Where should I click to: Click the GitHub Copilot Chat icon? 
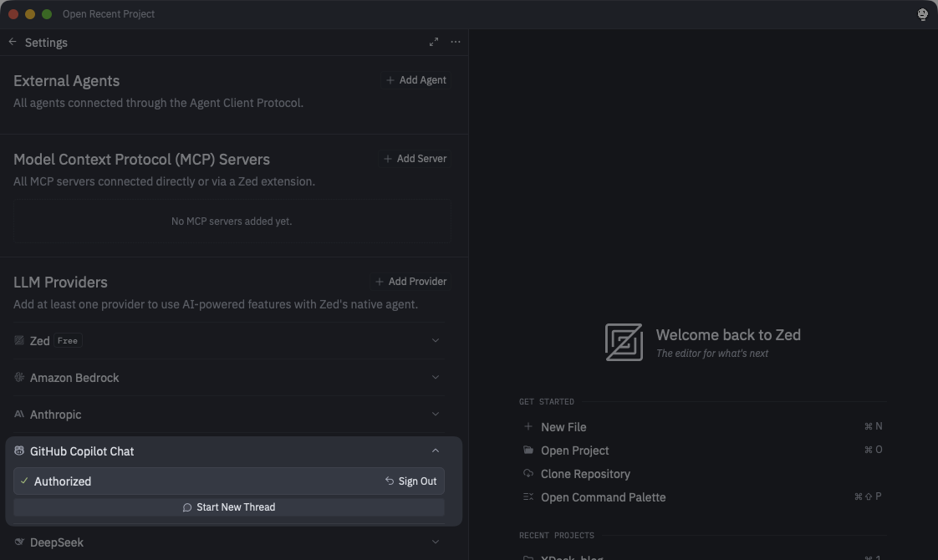(x=19, y=451)
